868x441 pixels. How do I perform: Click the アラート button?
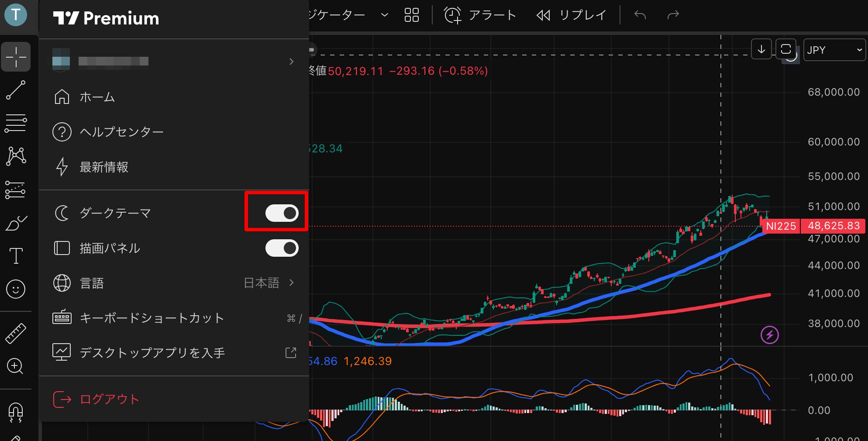click(x=480, y=15)
